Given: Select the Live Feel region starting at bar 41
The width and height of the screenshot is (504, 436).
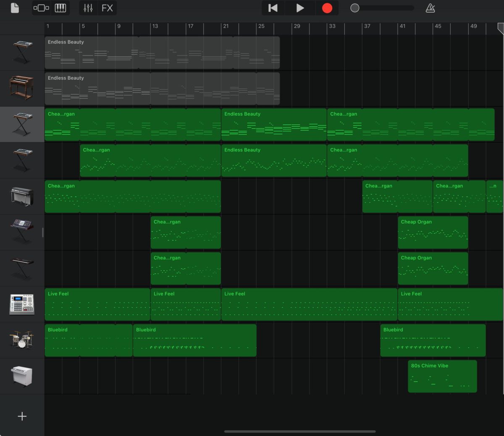Looking at the screenshot, I should click(x=450, y=305).
